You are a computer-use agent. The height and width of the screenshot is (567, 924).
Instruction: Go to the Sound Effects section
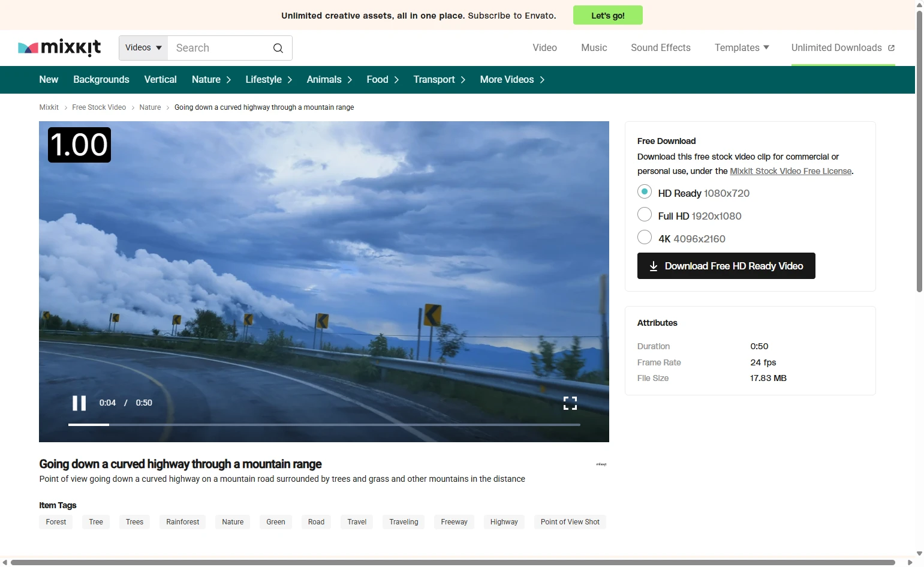point(660,48)
